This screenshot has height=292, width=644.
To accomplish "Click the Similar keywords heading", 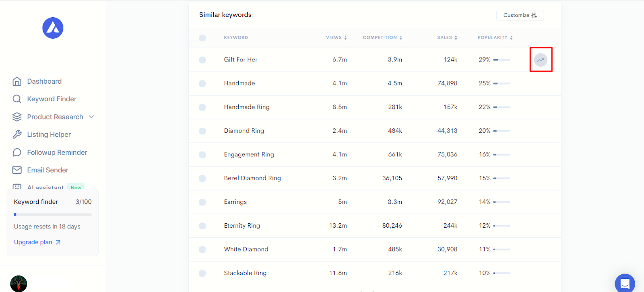I will pyautogui.click(x=225, y=15).
